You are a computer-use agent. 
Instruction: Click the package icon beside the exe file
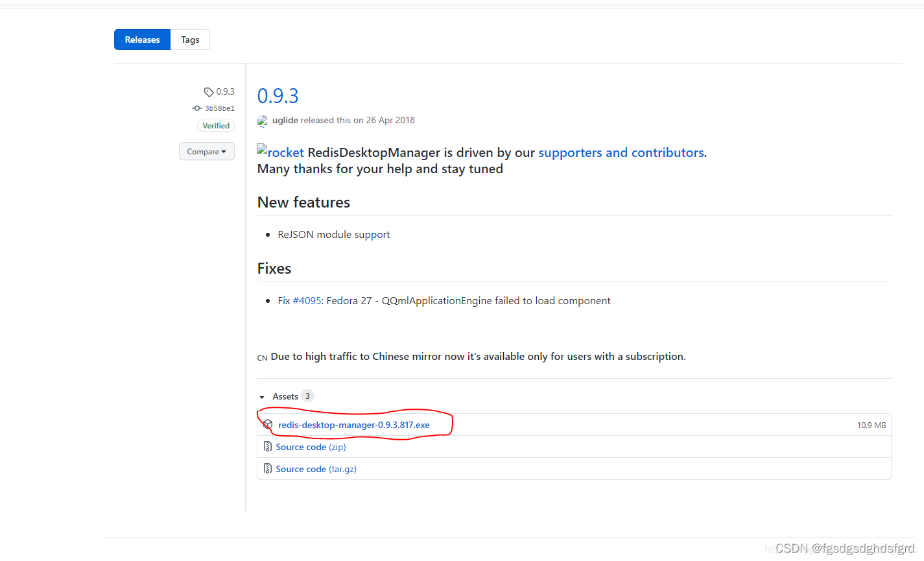268,425
